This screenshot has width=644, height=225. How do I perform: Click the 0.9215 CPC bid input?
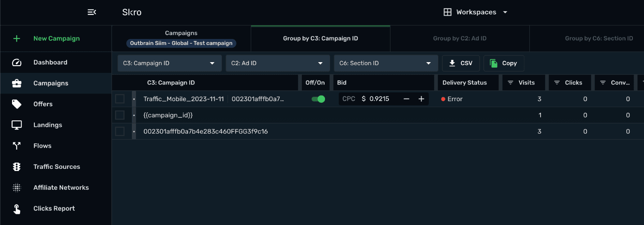[379, 99]
